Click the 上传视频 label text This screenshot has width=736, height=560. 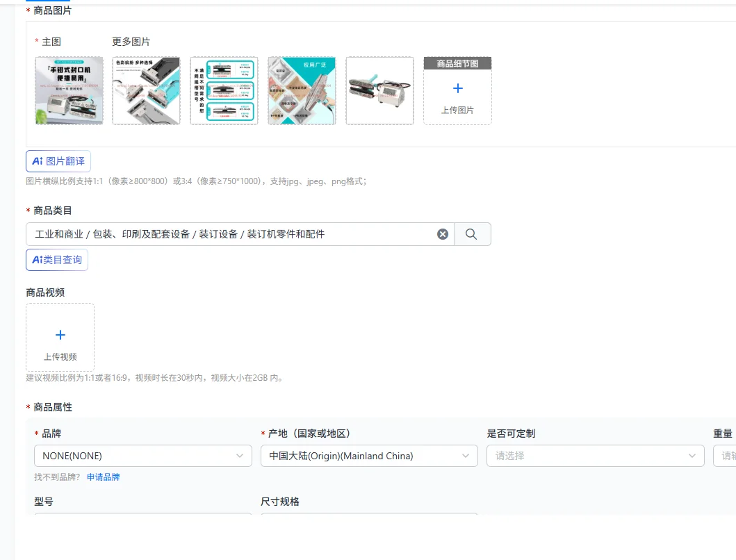pyautogui.click(x=60, y=356)
